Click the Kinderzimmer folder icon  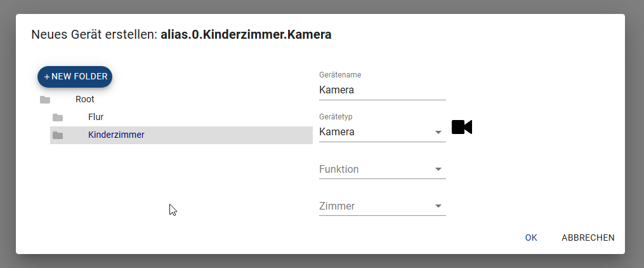click(x=58, y=135)
